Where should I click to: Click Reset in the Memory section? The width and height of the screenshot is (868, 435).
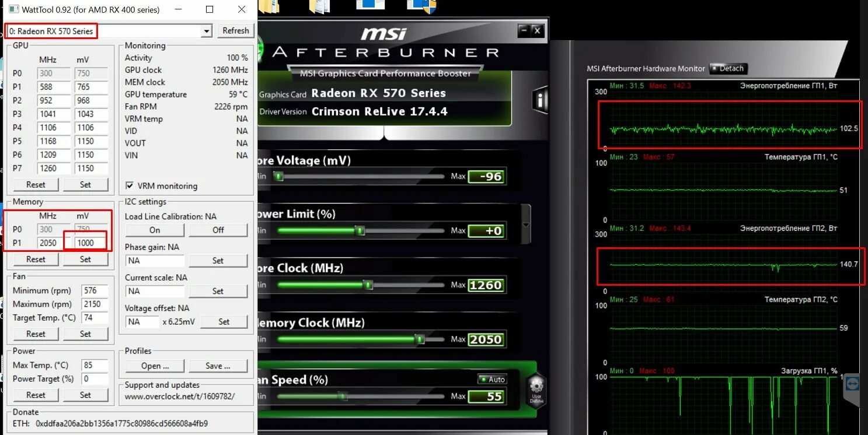(x=36, y=259)
